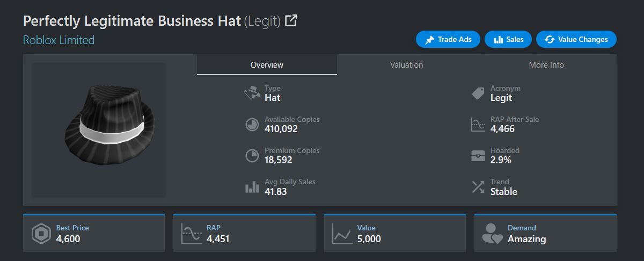Switch to the More Info tab
Viewport: 644px width, 261px height.
point(546,64)
